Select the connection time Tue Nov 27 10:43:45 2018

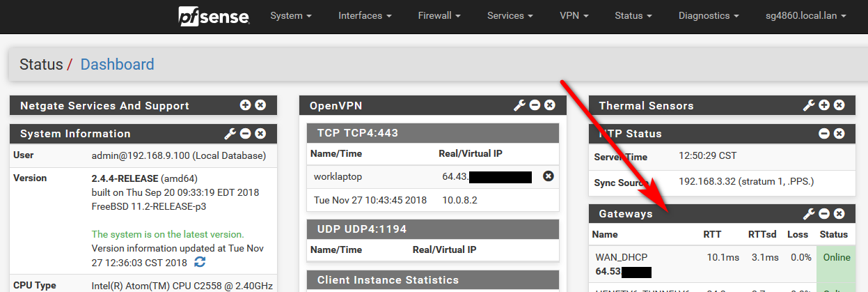pyautogui.click(x=370, y=200)
